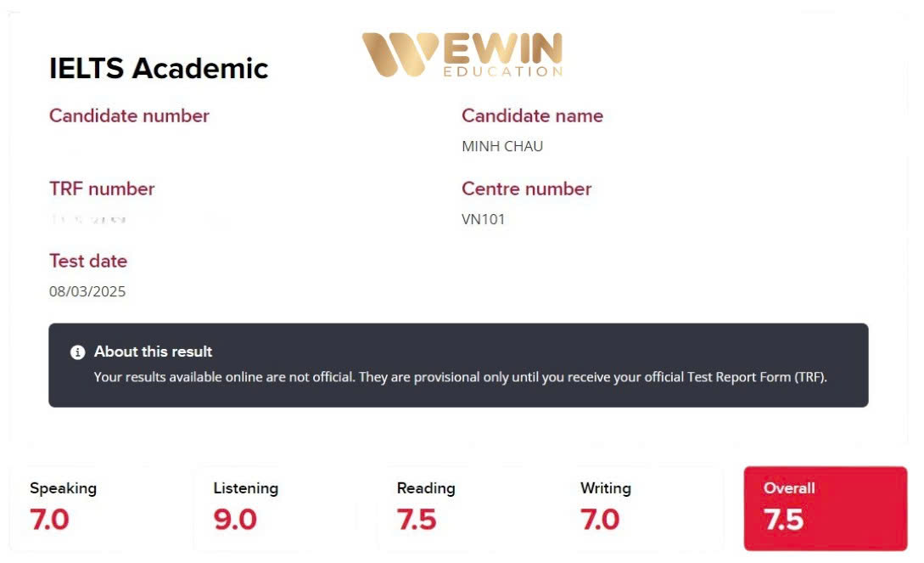Screen dimensions: 924x563
Task: Click the Candidate name label
Action: coord(532,115)
